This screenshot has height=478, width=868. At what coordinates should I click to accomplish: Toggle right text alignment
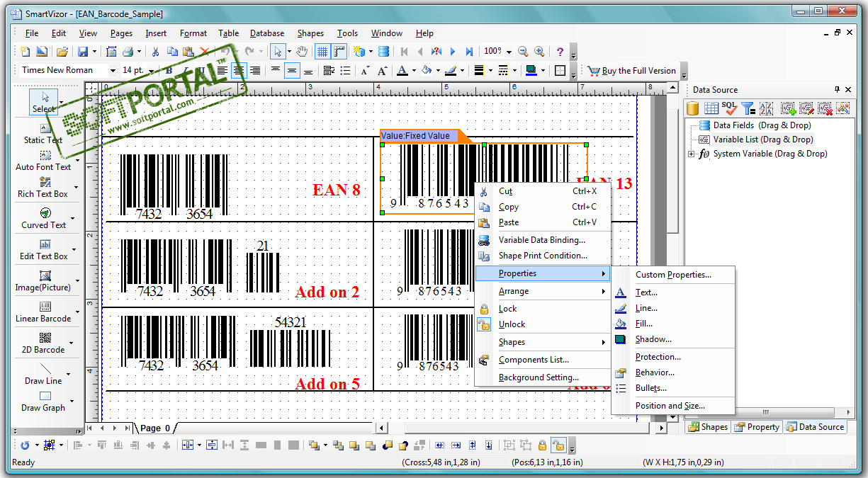(x=255, y=70)
